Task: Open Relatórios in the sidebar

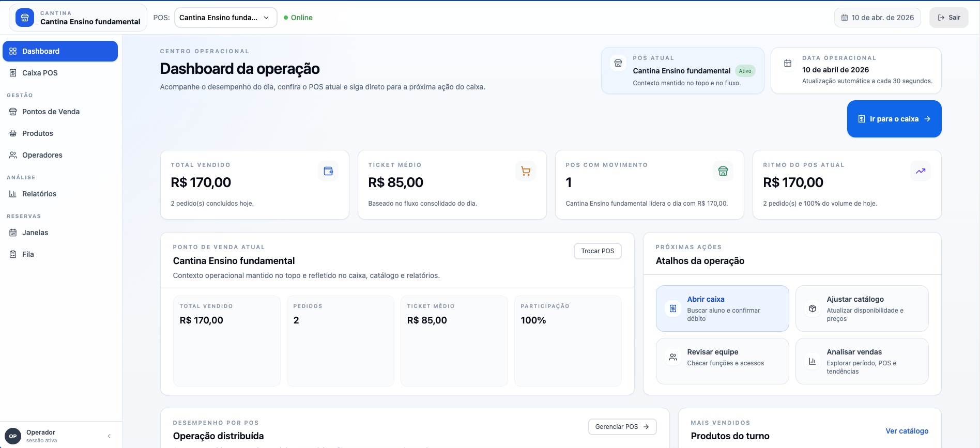Action: point(60,194)
